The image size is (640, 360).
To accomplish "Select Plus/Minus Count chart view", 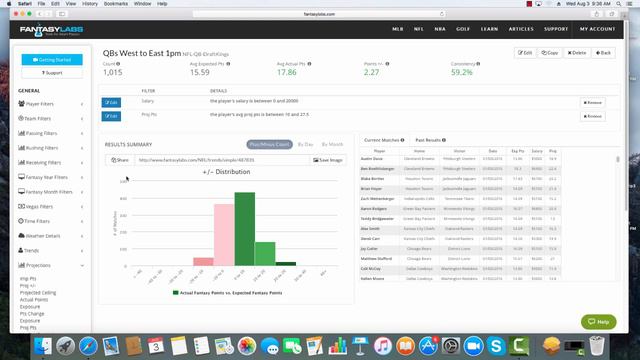I will click(269, 144).
